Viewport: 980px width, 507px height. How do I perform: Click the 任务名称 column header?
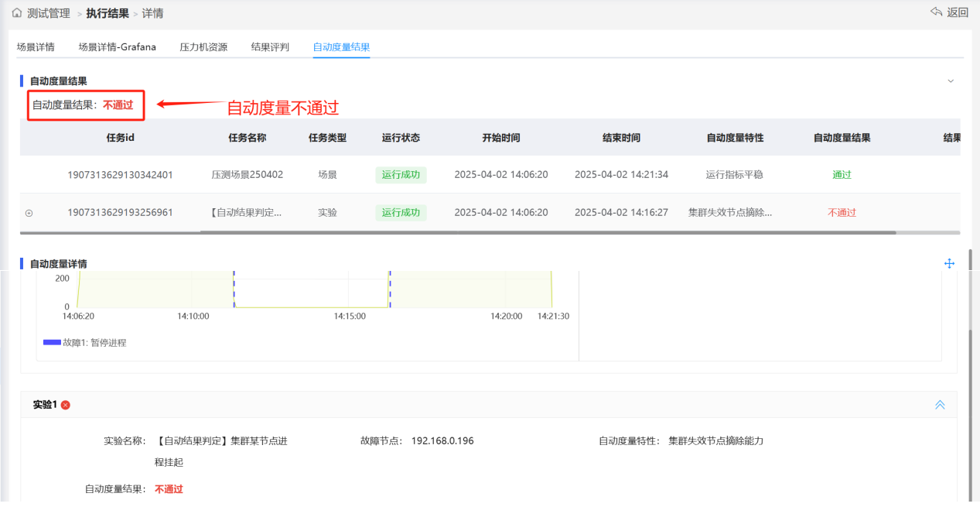[x=248, y=138]
